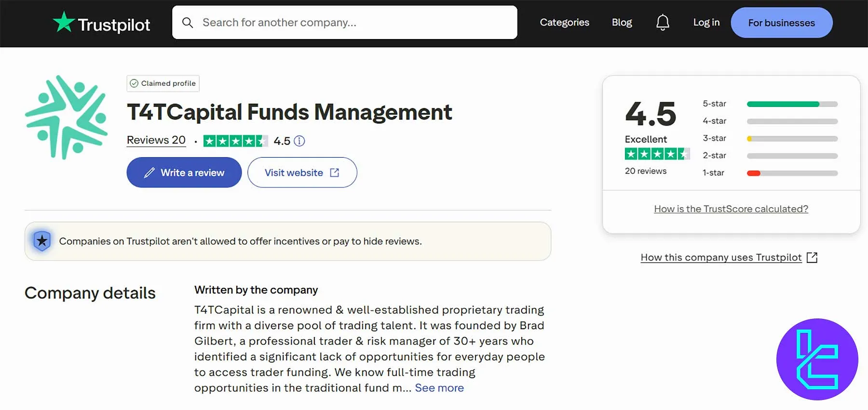Screen dimensions: 868x410
Task: Click the For businesses button
Action: click(x=781, y=22)
